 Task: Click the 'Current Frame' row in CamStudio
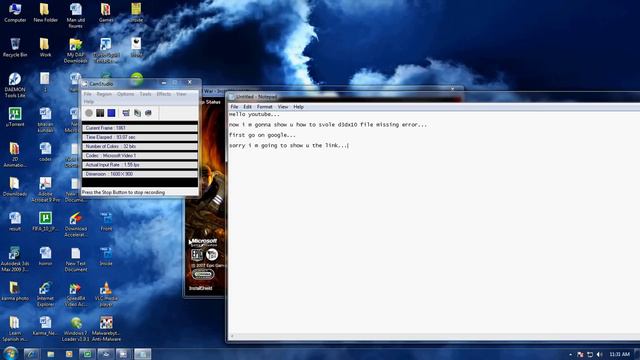point(140,128)
